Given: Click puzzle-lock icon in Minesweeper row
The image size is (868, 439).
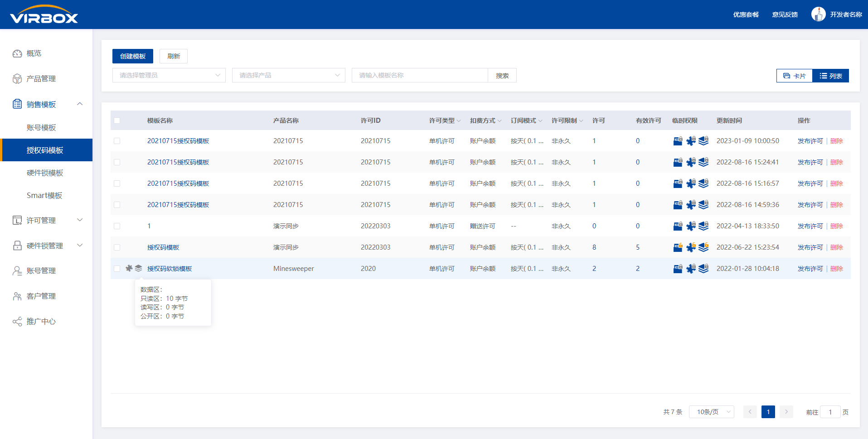Looking at the screenshot, I should tap(691, 269).
